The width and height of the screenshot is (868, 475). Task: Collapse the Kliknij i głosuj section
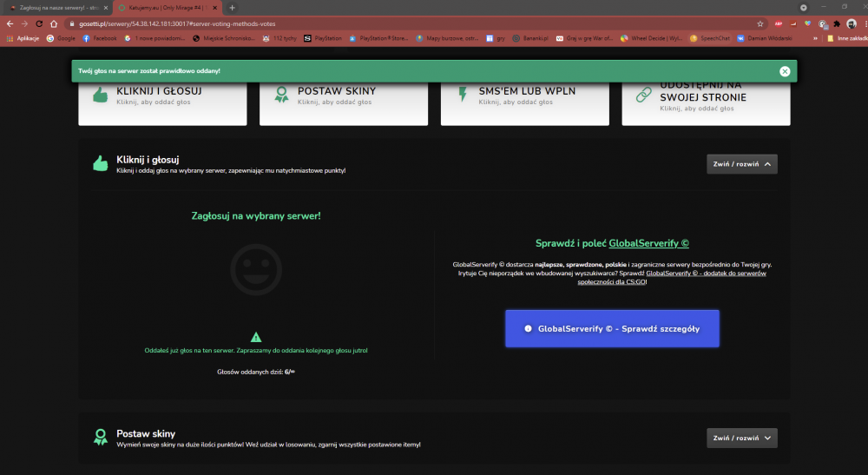pyautogui.click(x=742, y=164)
